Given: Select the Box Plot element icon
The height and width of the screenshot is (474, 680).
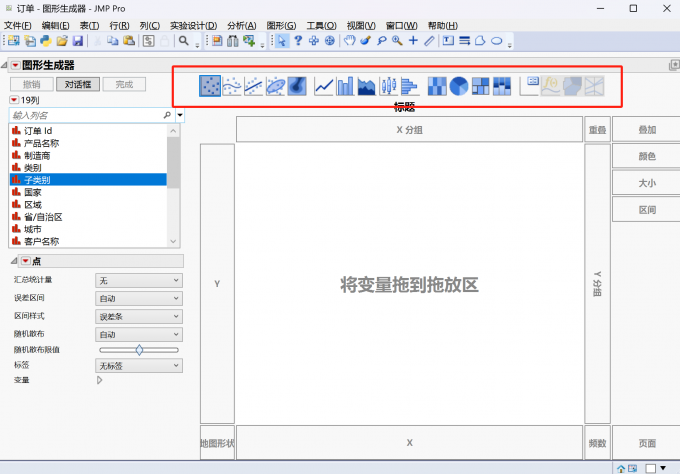Looking at the screenshot, I should (x=389, y=86).
